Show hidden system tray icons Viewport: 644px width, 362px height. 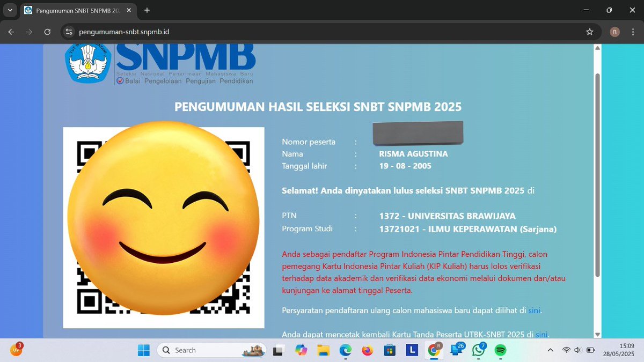pos(550,350)
